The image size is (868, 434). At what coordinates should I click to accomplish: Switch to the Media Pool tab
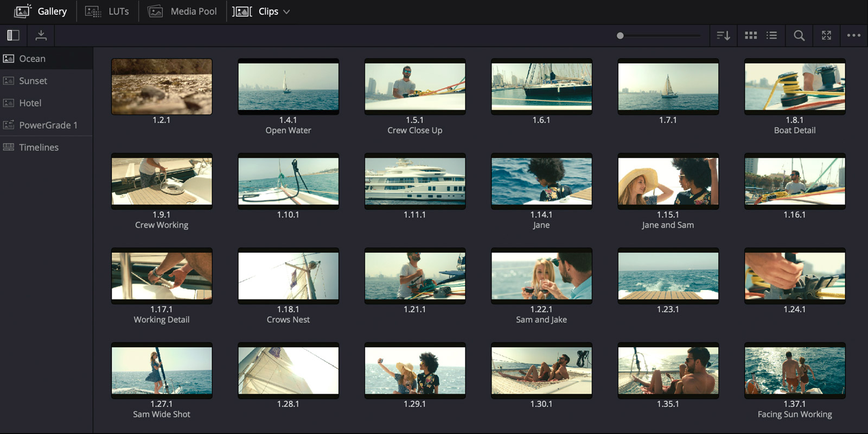pyautogui.click(x=182, y=11)
